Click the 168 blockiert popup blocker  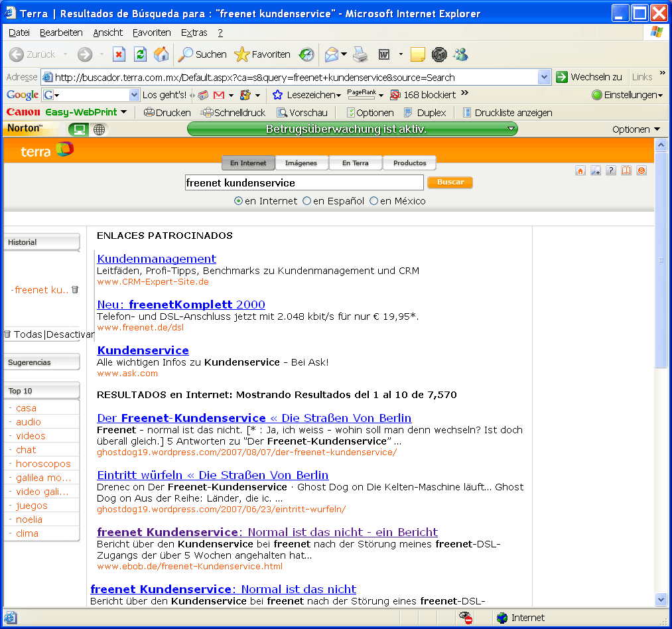click(x=423, y=95)
